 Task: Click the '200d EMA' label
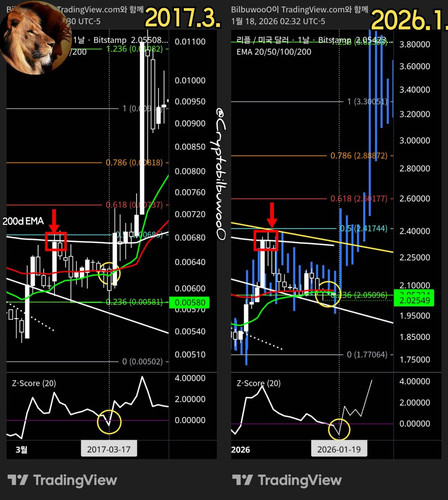[x=23, y=221]
